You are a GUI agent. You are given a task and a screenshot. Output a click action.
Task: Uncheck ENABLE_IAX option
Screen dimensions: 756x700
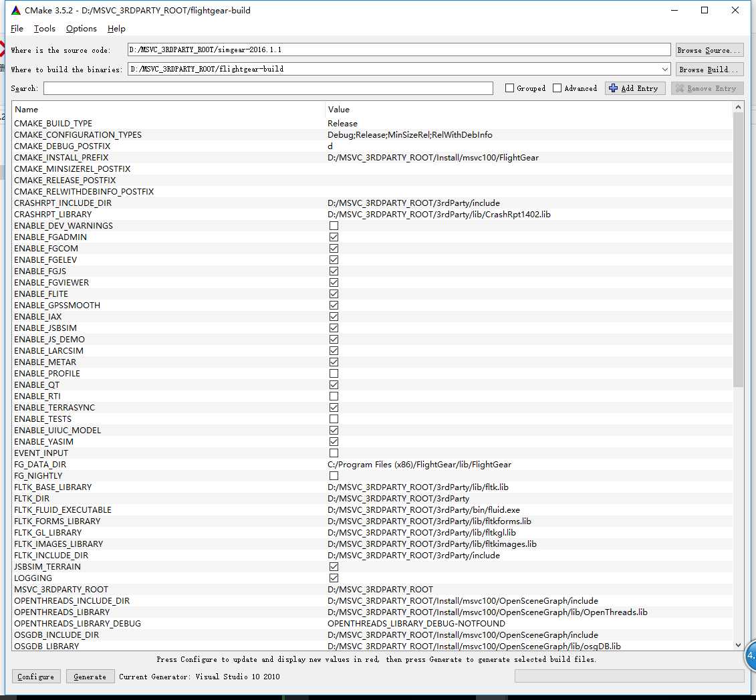[x=334, y=317]
